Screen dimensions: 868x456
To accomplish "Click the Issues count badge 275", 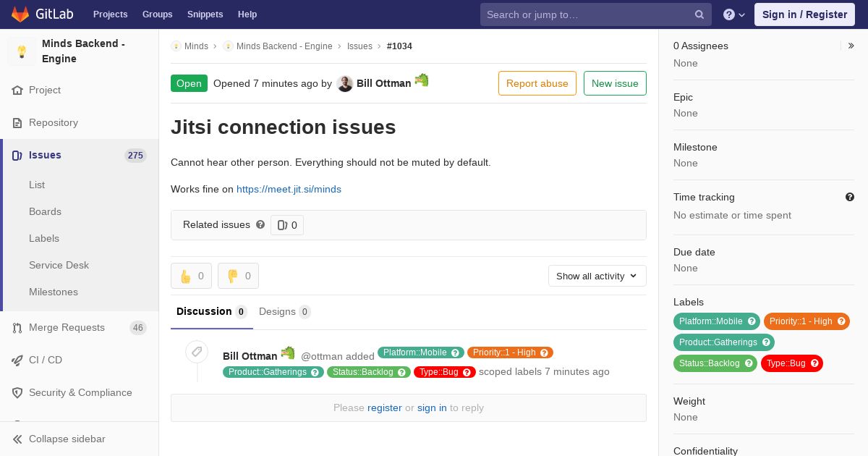I will click(135, 156).
